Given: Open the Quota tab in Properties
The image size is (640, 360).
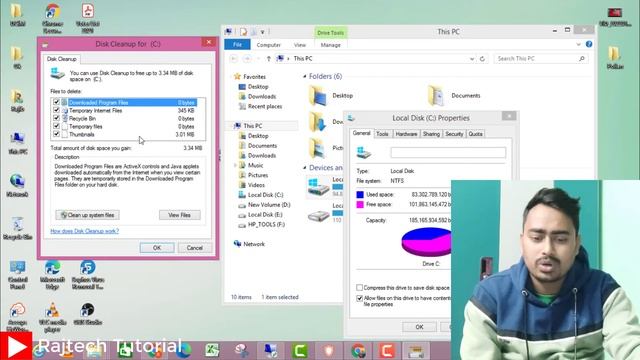Looking at the screenshot, I should (x=475, y=134).
